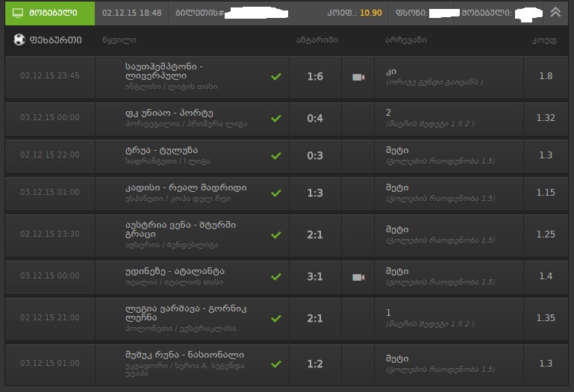Click green checkmark on აუსტრია ვენა row
Image resolution: width=574 pixels, height=392 pixels.
276,235
